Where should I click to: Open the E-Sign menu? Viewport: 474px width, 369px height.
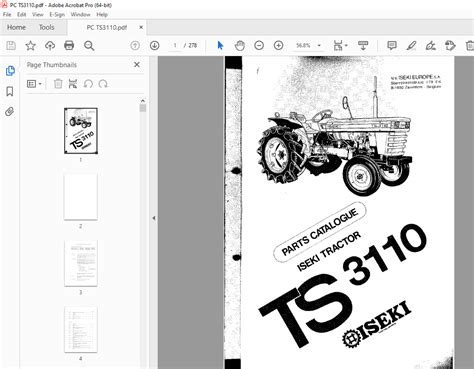click(x=57, y=15)
